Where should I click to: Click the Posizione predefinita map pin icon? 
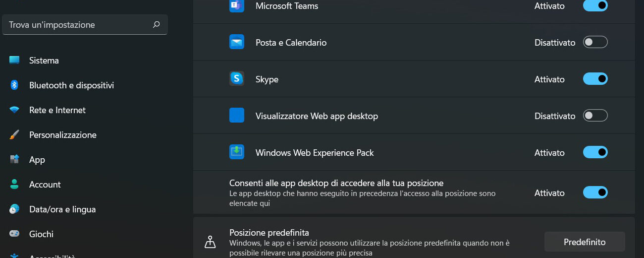click(211, 242)
